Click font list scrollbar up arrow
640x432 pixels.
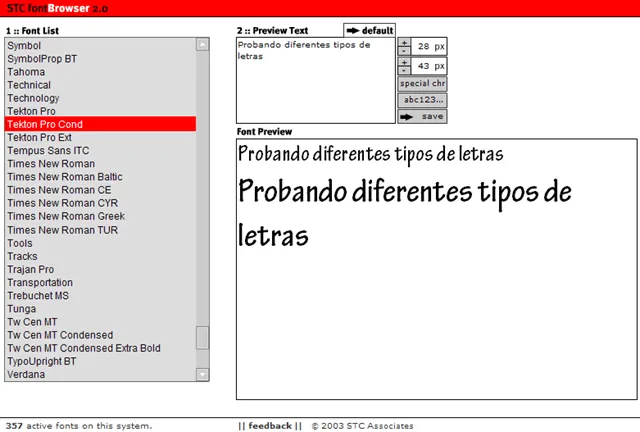coord(202,44)
